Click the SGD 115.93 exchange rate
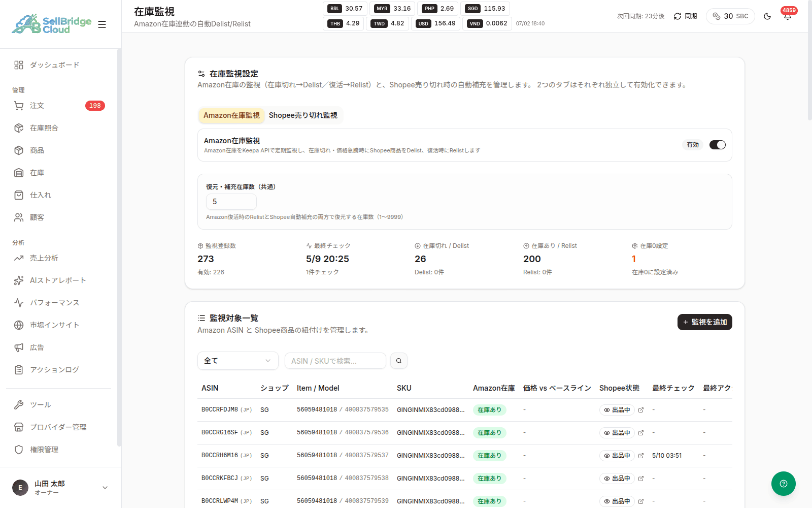 click(x=486, y=9)
